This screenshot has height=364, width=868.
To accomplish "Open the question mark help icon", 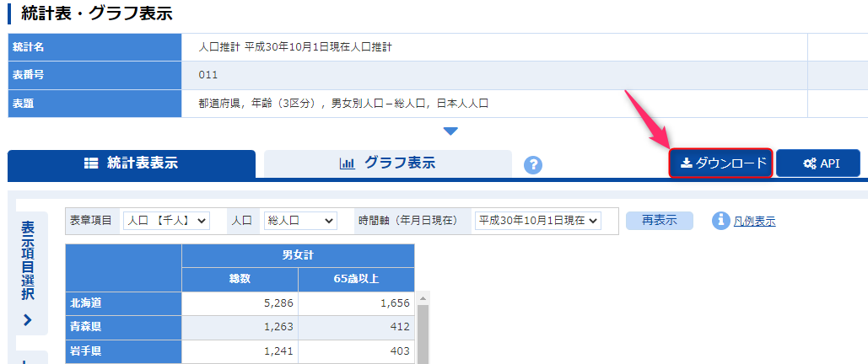I will point(532,165).
